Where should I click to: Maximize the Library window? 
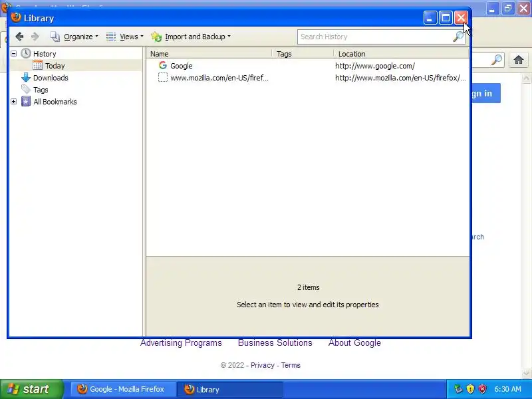(x=446, y=18)
